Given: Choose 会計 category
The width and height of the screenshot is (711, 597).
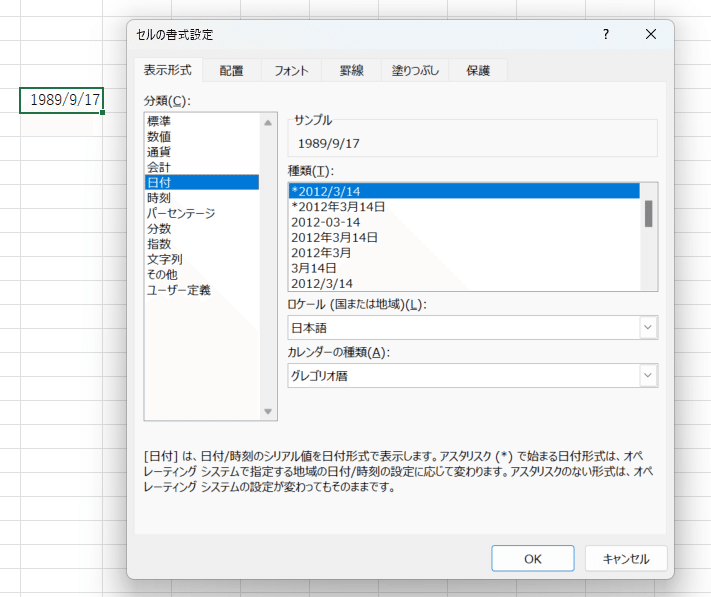Looking at the screenshot, I should (202, 167).
